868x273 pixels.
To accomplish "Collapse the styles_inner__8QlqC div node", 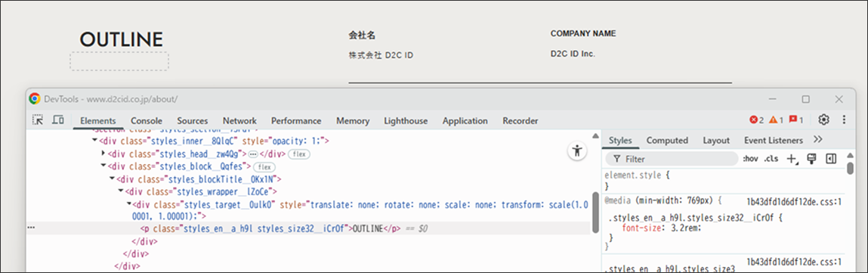I will tap(94, 141).
